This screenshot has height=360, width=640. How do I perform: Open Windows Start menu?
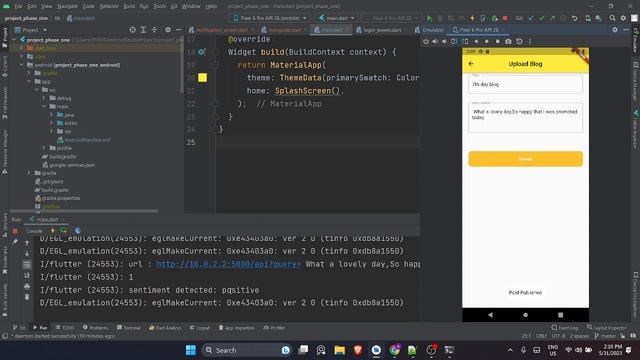click(x=191, y=350)
